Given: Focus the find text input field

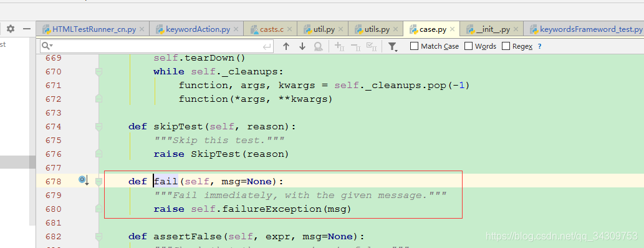Looking at the screenshot, I should coord(157,46).
